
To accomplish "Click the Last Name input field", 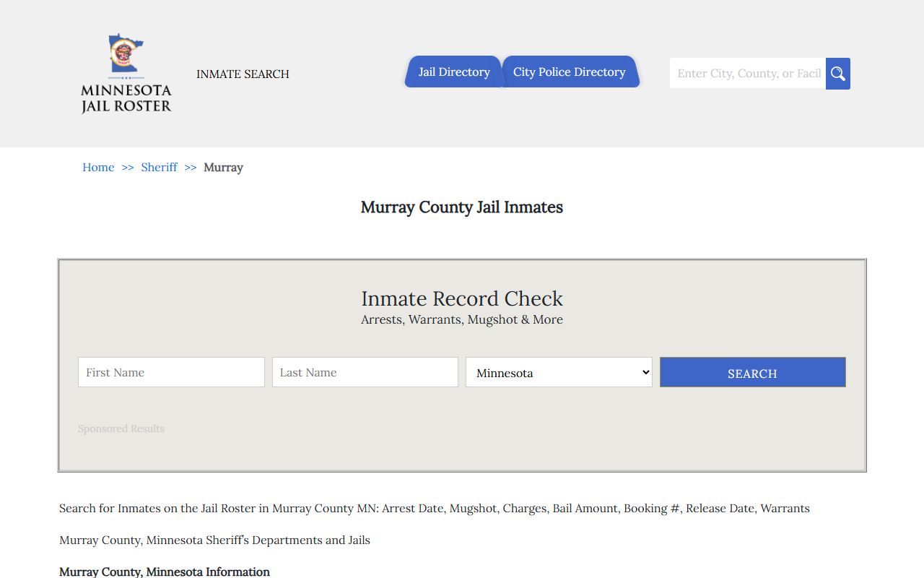I will [x=365, y=372].
